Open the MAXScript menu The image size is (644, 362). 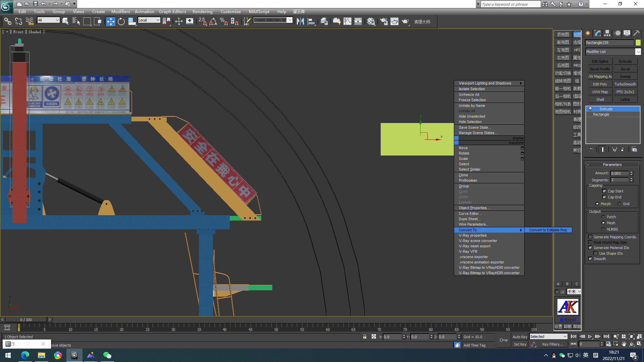coord(259,11)
